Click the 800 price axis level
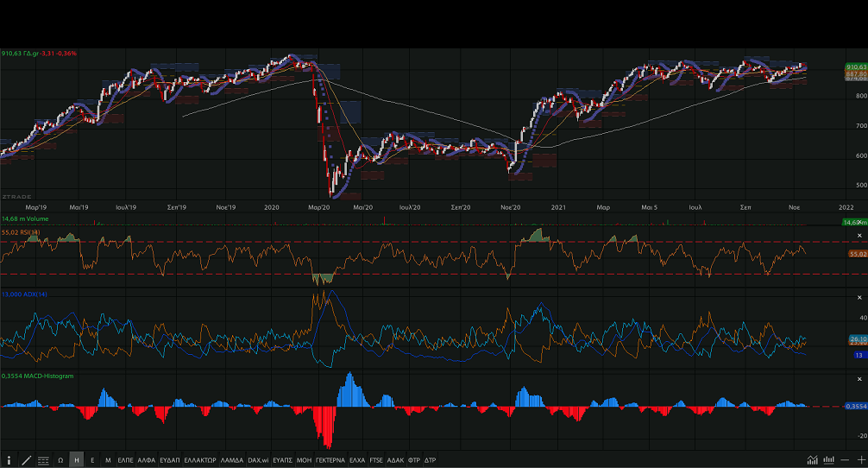This screenshot has width=868, height=468. [861, 95]
